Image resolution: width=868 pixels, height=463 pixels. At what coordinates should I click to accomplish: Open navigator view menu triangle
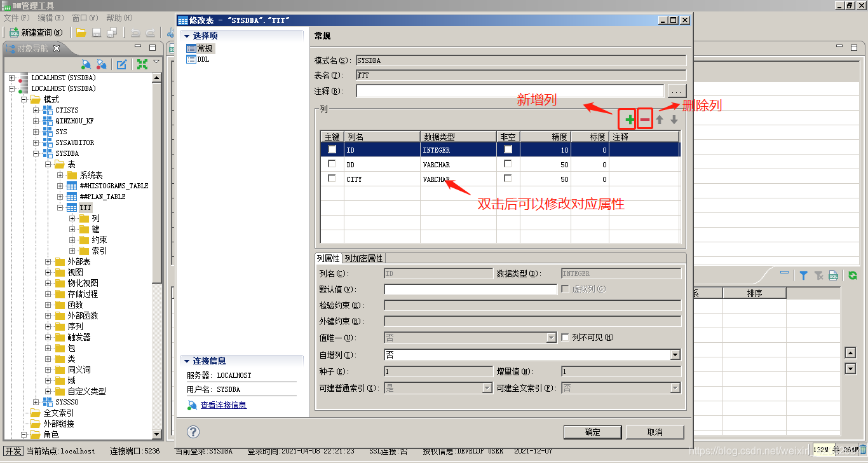pyautogui.click(x=156, y=62)
